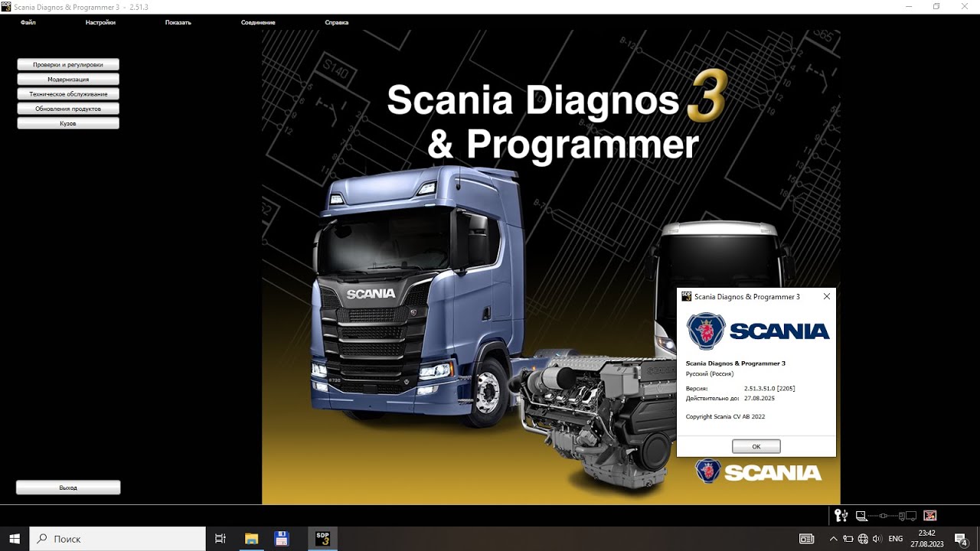Click the Проверки и регулировки button
The width and height of the screenshot is (980, 551).
[x=68, y=64]
